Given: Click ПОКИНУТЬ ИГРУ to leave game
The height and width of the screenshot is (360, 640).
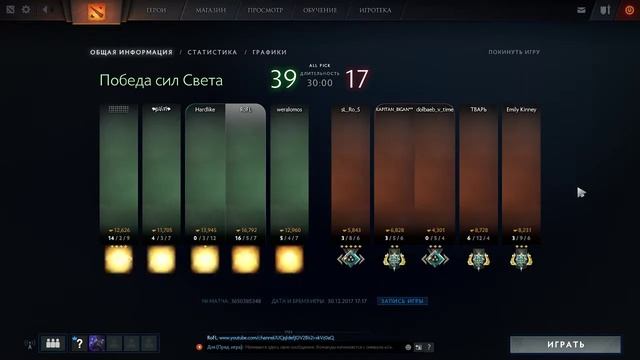Looking at the screenshot, I should [514, 52].
